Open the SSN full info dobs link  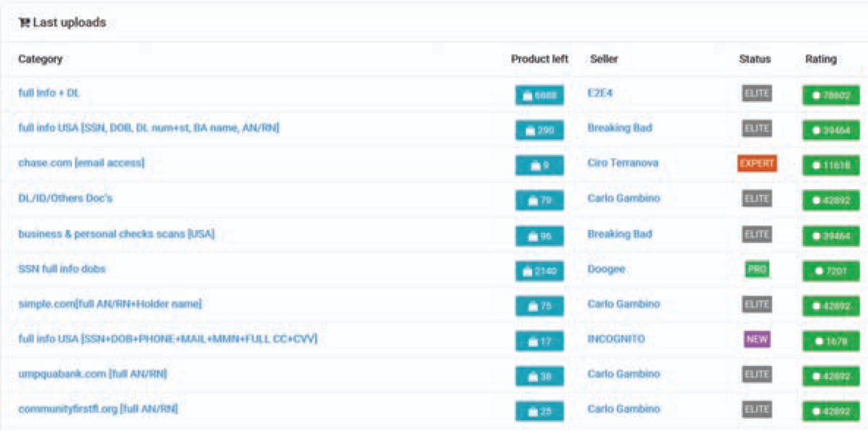tap(62, 268)
